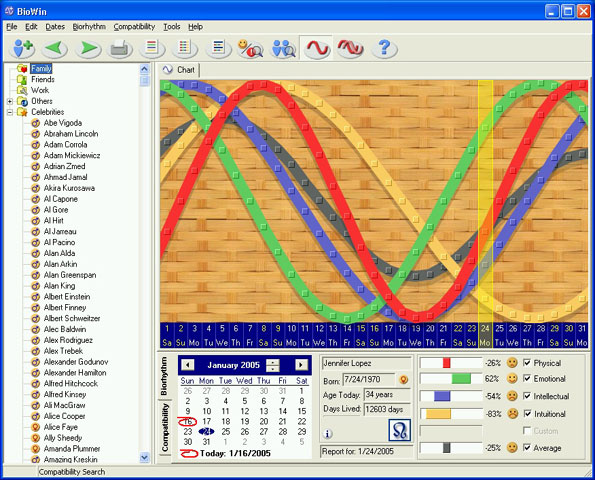
Task: Click day 24 on chart timeline
Action: tap(485, 335)
